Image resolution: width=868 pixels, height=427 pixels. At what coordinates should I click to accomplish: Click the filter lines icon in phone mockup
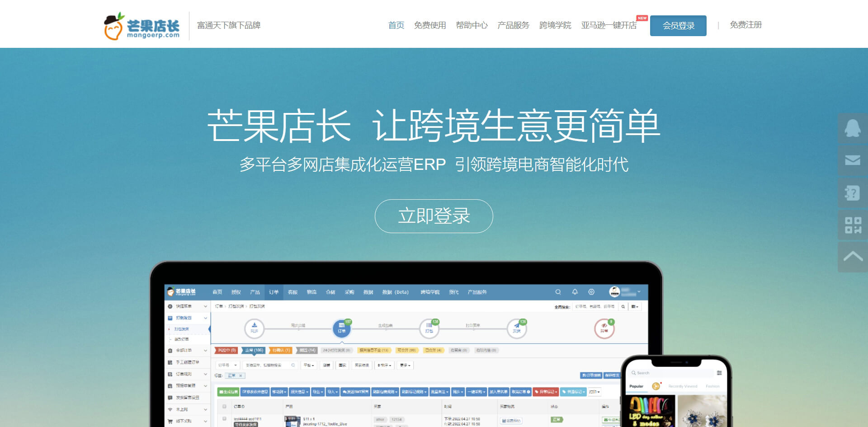point(719,373)
